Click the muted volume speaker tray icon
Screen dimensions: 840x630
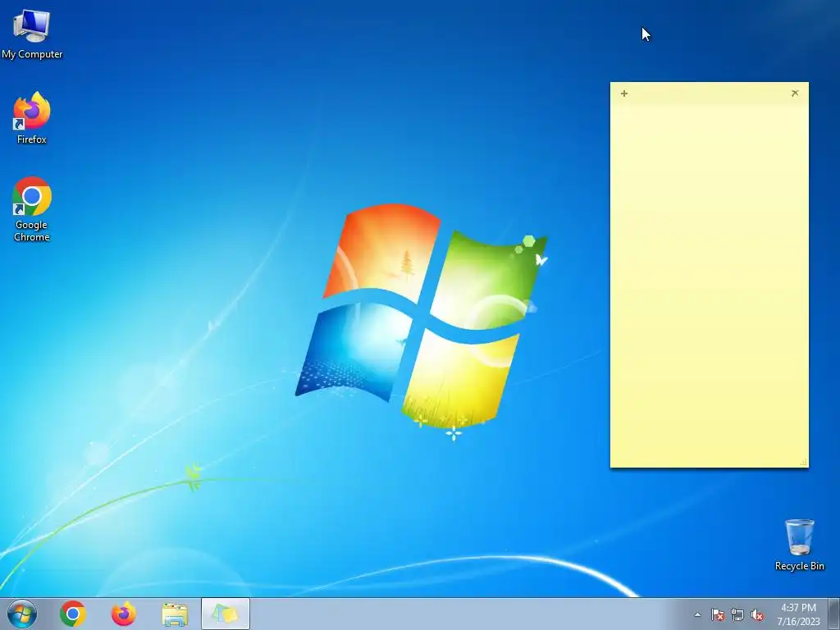(757, 614)
